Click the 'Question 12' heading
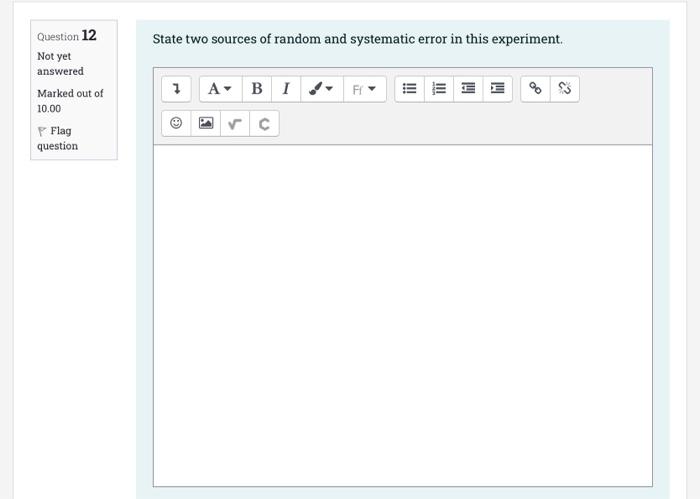700x499 pixels. point(67,35)
